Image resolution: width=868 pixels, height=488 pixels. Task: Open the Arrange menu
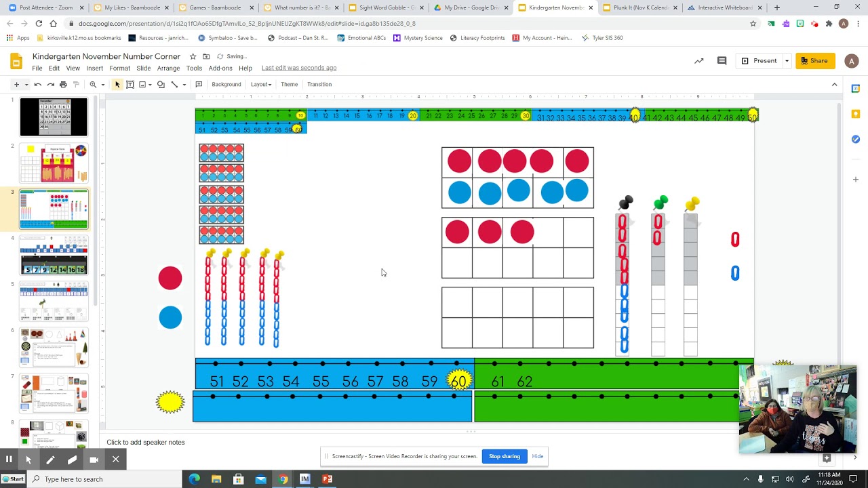click(168, 68)
